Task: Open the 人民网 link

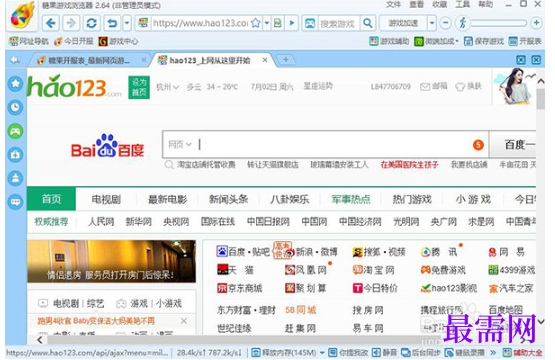Action: click(101, 222)
